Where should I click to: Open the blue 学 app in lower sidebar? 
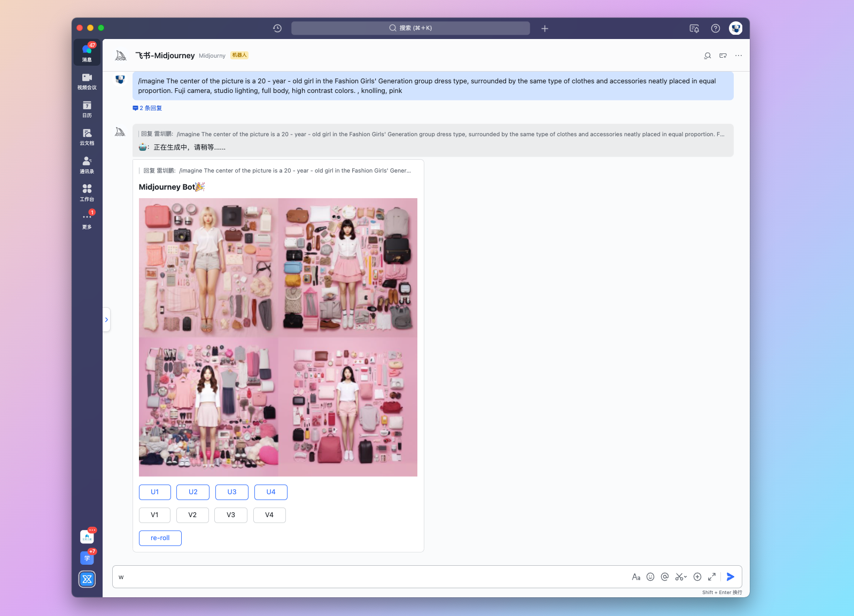pos(87,558)
